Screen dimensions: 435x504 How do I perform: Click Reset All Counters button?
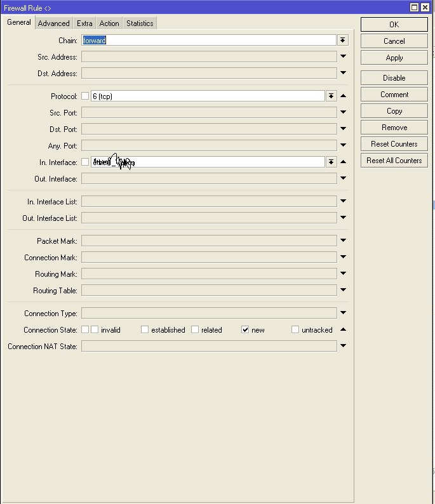[x=394, y=161]
